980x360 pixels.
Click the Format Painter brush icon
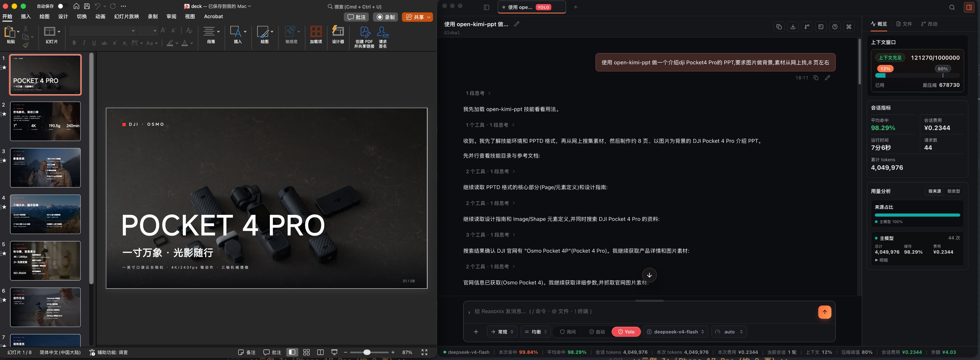[x=26, y=45]
